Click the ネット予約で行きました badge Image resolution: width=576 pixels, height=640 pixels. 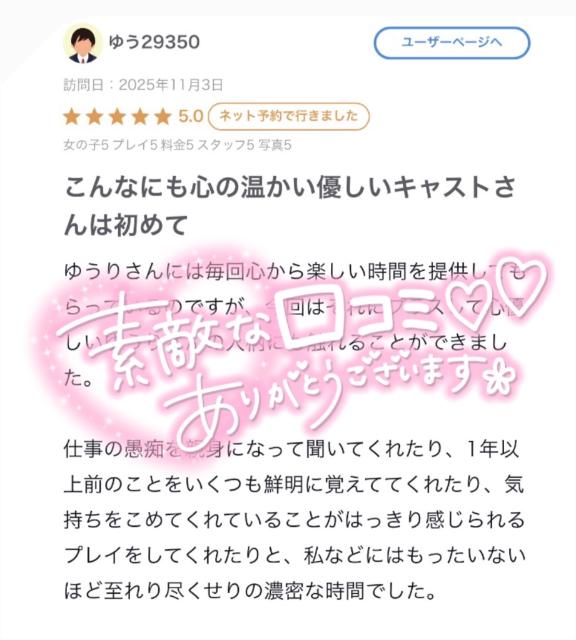289,117
